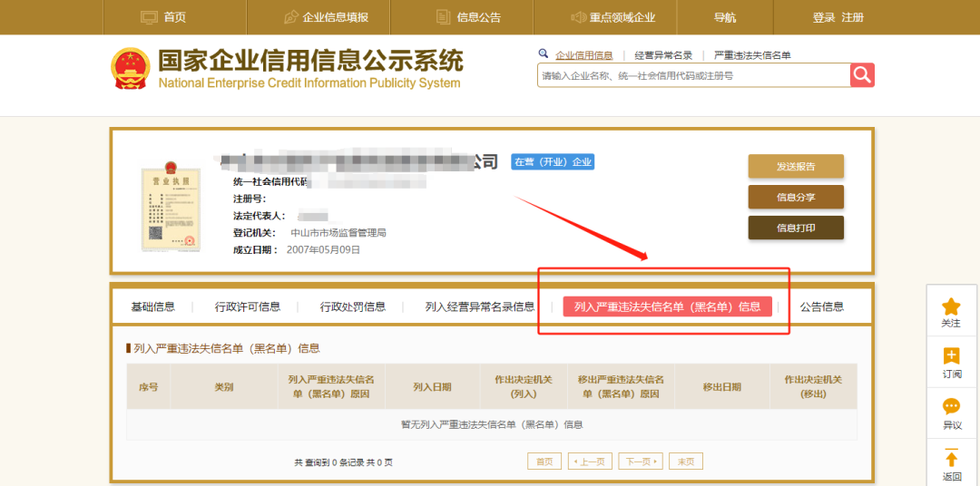
Task: Click the 共 查询到 0 条记录 summary text
Action: [343, 463]
